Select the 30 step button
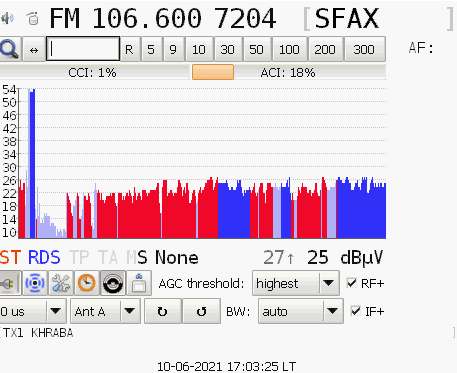The image size is (457, 373). (x=228, y=49)
